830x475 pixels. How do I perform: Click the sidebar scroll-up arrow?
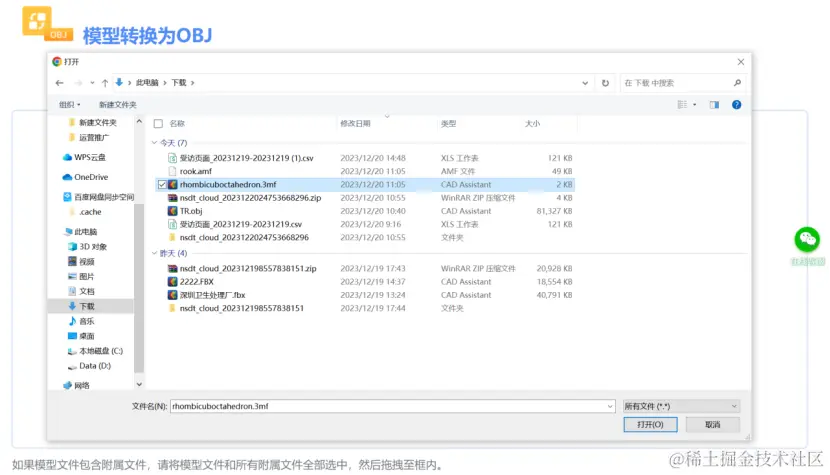click(x=139, y=121)
